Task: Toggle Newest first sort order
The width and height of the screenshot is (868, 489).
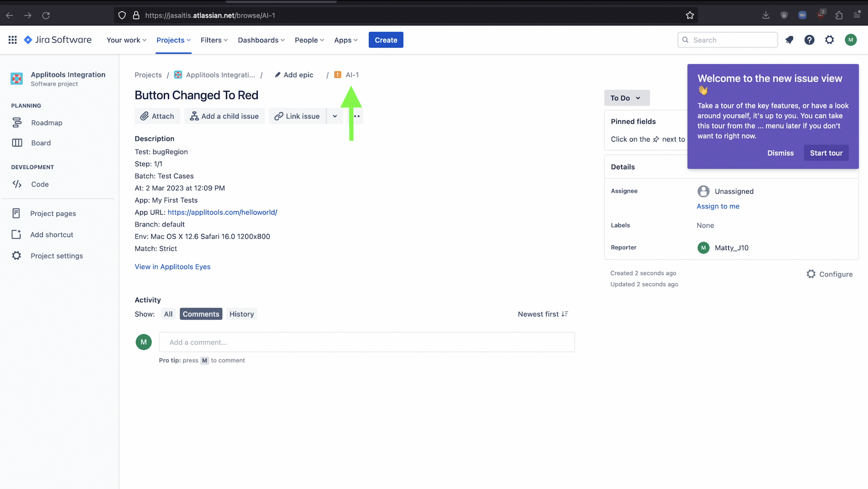Action: pos(543,314)
